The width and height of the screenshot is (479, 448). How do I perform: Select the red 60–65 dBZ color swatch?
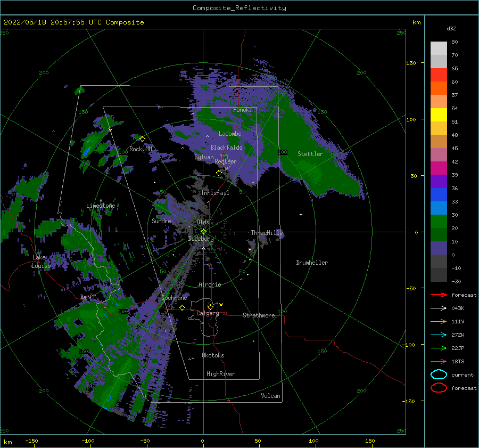click(x=439, y=75)
